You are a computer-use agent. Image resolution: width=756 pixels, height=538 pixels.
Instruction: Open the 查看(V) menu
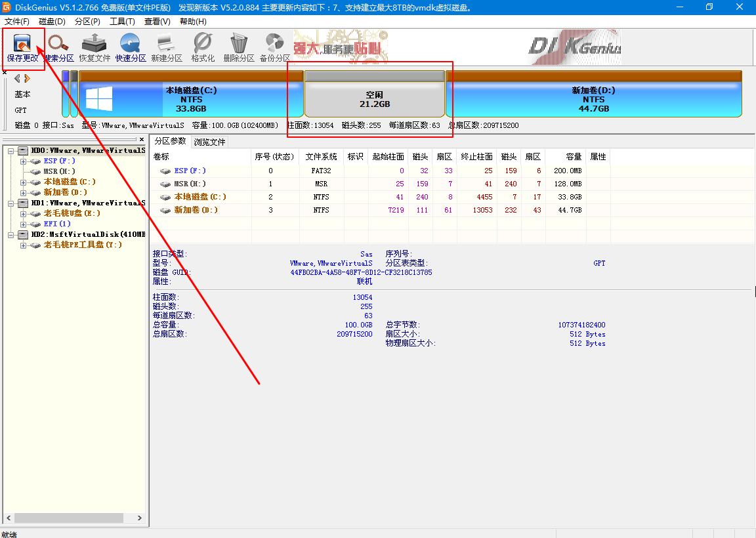coord(157,22)
